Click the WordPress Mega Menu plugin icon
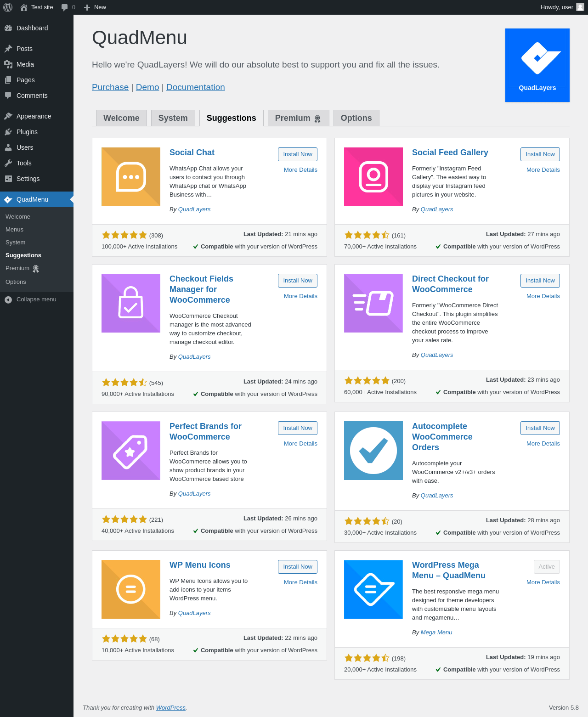 373,589
